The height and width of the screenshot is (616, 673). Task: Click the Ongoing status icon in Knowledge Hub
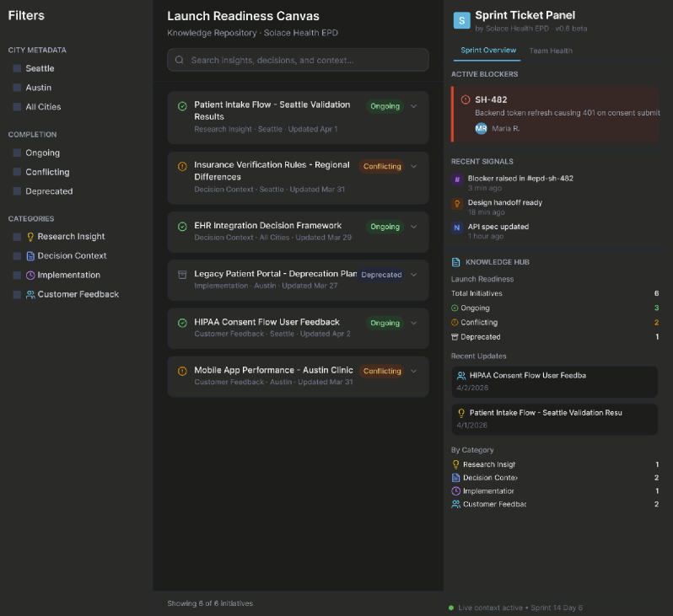(455, 308)
